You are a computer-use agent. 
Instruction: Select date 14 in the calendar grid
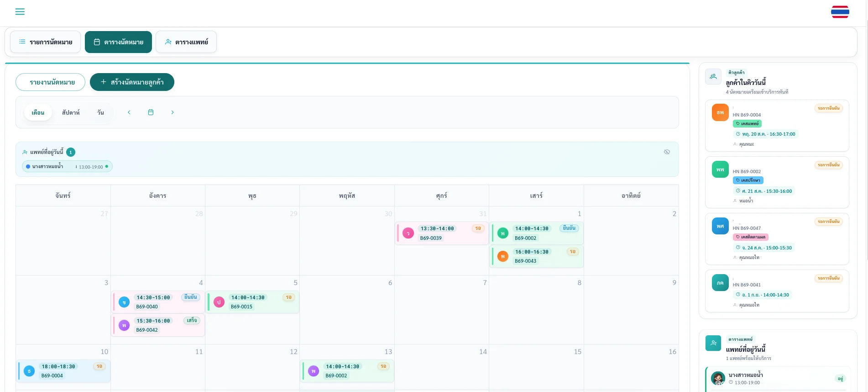(483, 352)
